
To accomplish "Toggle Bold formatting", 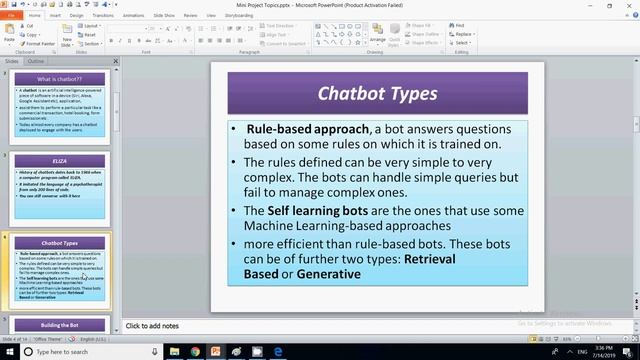I will [x=111, y=41].
